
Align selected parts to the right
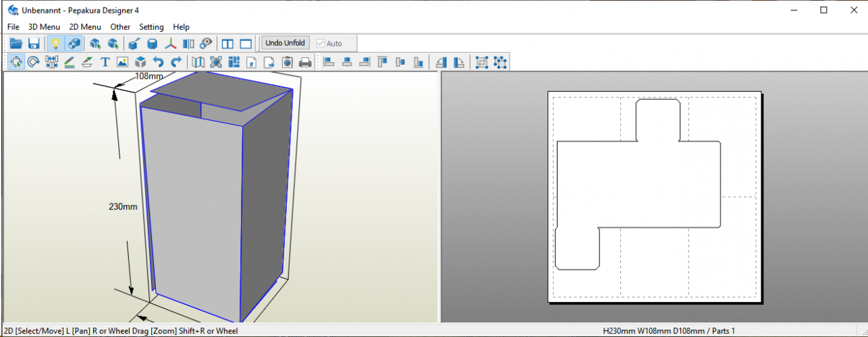click(x=365, y=62)
